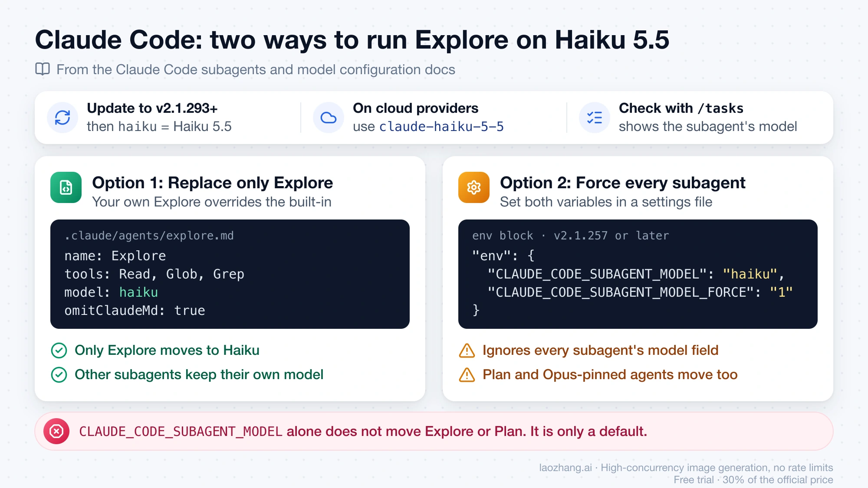The image size is (868, 488).
Task: Click the checkmark icon beside 'Only Explore moves to Haiku'
Action: 59,350
